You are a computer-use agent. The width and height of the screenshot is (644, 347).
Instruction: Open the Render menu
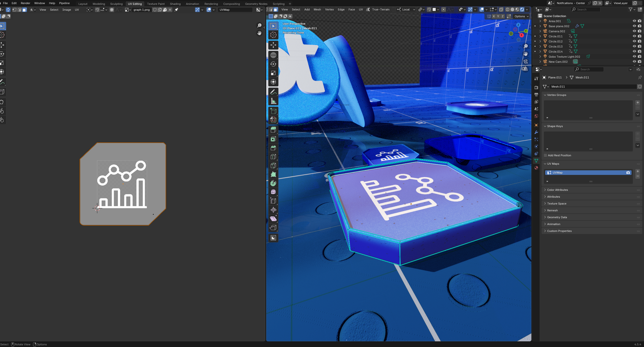(25, 3)
